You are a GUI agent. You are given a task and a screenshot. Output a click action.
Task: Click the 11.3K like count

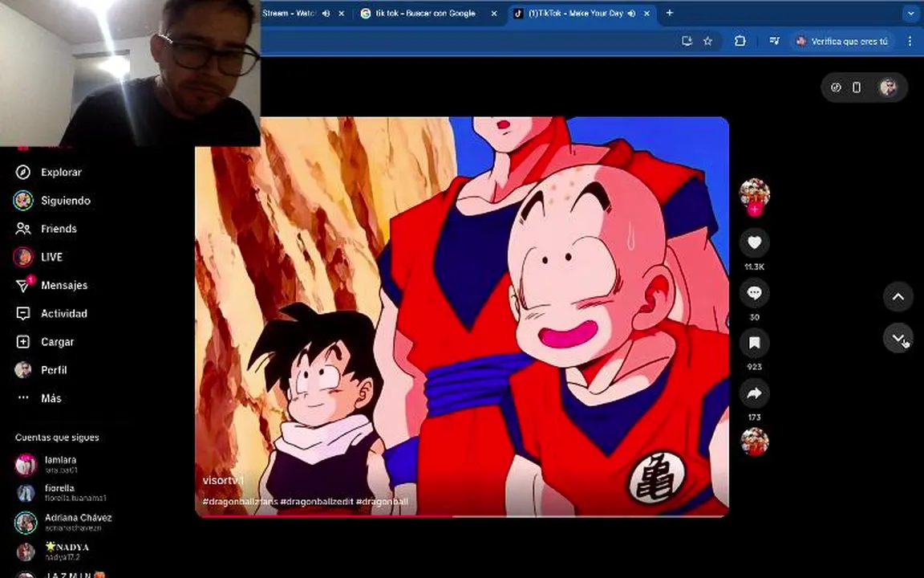point(754,267)
